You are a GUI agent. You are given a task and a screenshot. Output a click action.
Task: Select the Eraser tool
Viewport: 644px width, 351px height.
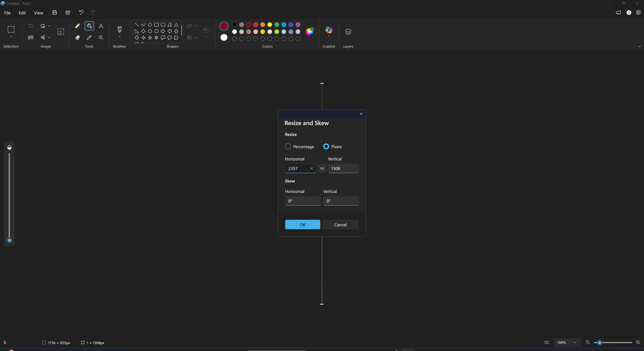(x=78, y=38)
